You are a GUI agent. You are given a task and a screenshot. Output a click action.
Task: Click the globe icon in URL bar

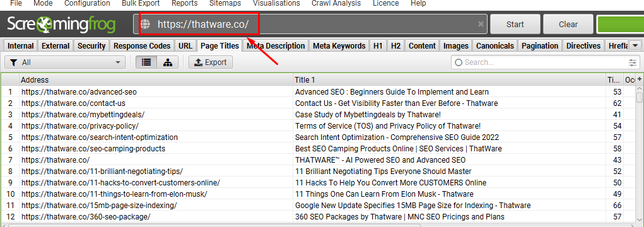(146, 24)
